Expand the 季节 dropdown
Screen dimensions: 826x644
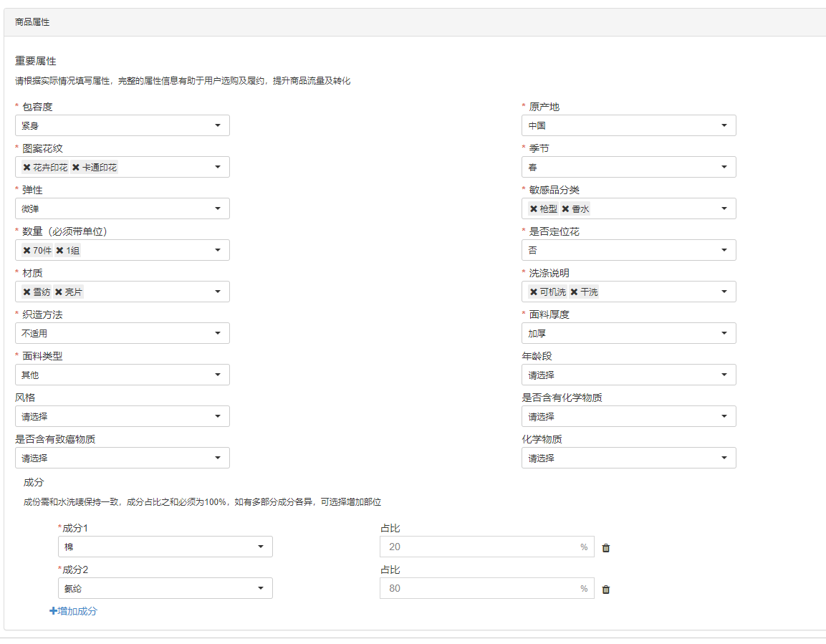coord(628,168)
